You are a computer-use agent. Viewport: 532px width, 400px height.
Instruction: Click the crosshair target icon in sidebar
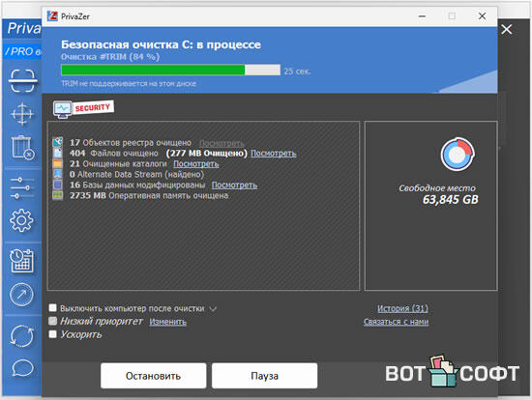(22, 114)
